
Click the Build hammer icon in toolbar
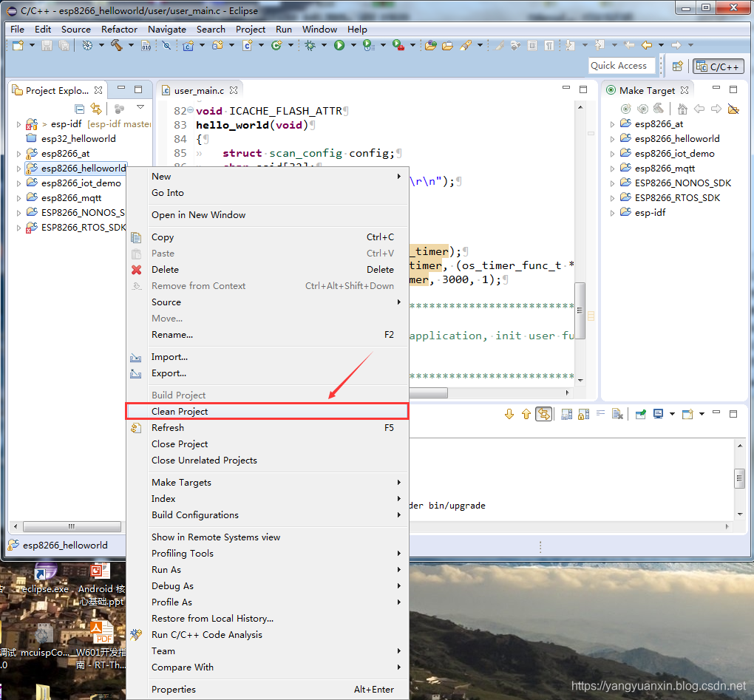pyautogui.click(x=116, y=45)
